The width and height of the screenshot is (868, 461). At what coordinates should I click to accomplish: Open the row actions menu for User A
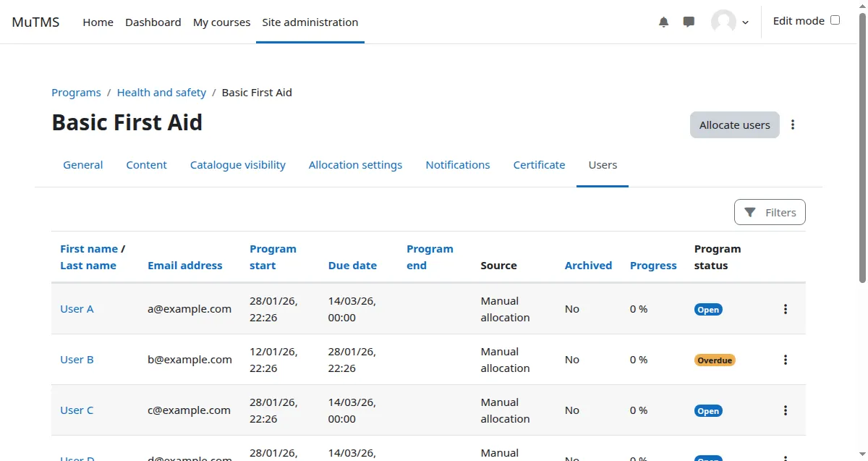pos(785,309)
